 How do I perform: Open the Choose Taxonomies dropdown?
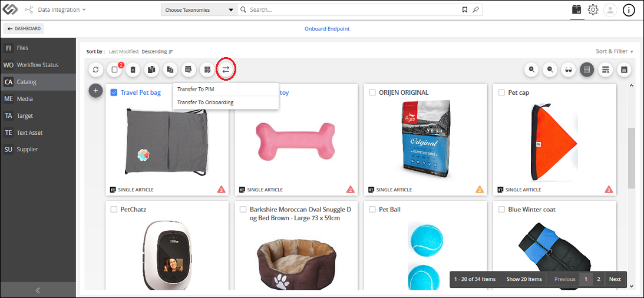click(199, 10)
